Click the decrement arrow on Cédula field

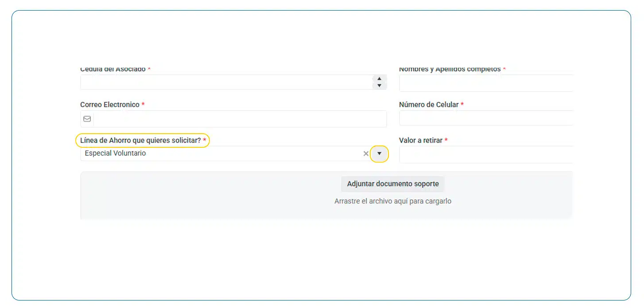point(379,85)
